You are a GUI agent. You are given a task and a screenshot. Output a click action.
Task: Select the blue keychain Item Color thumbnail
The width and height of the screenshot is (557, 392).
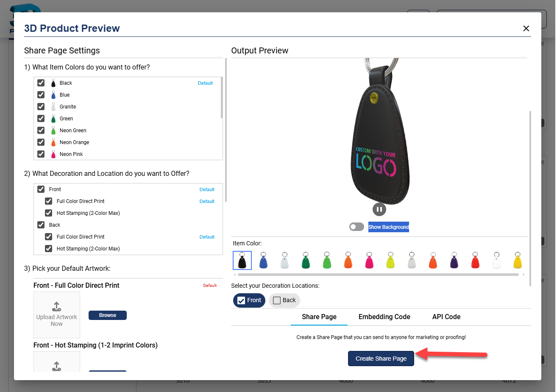click(x=263, y=260)
